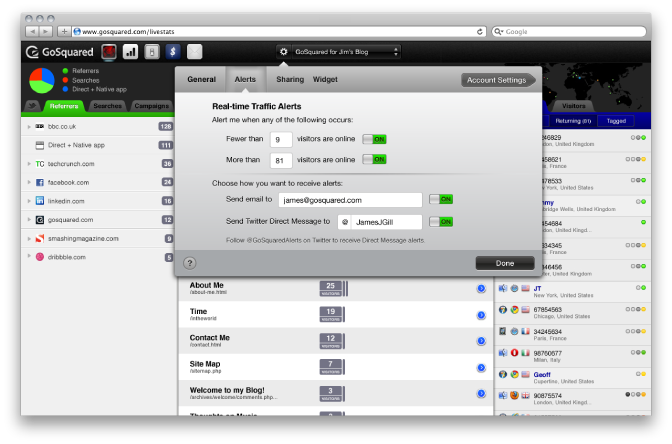Click the smashingmagazine.com red icon
The width and height of the screenshot is (672, 444).
tap(39, 238)
